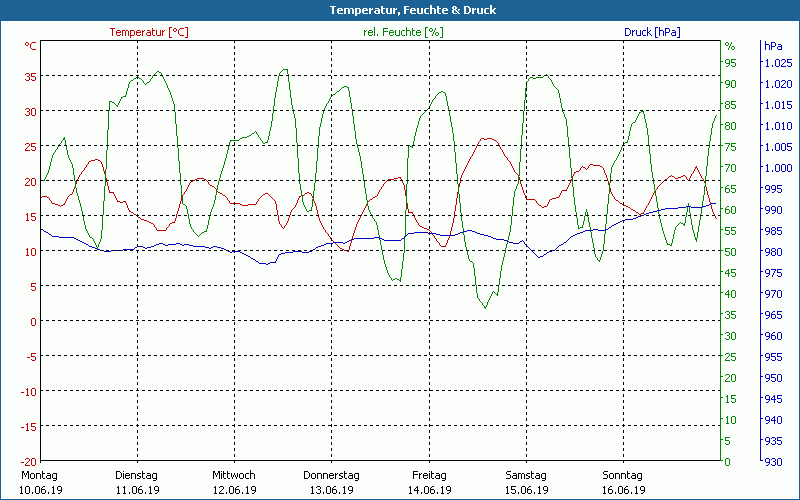Click the 'Mittwoch' day label
The image size is (800, 500).
pyautogui.click(x=234, y=475)
